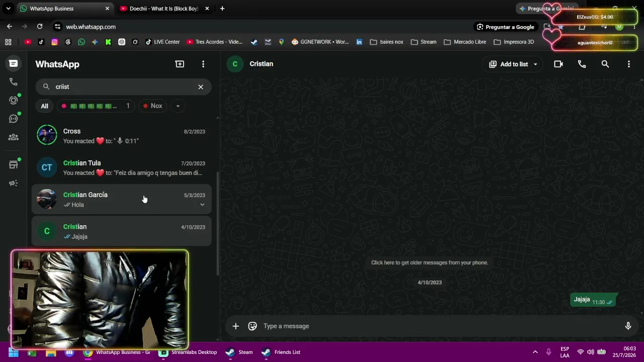Open the Impresora 3D bookmark folder
644x362 pixels.
click(x=514, y=42)
